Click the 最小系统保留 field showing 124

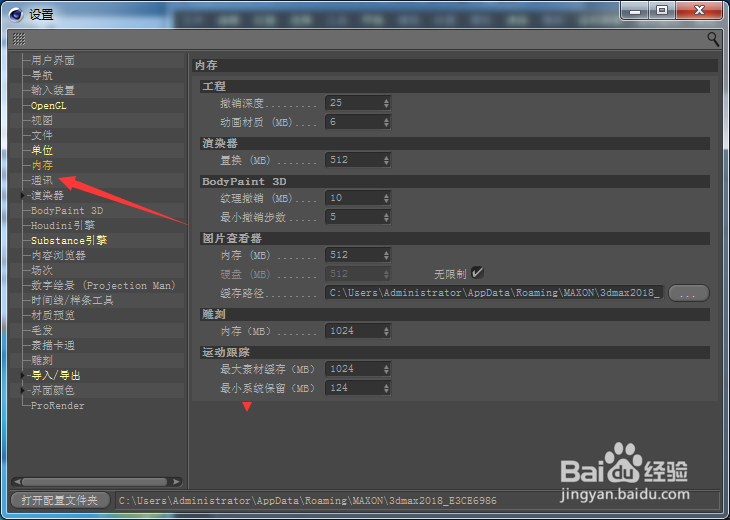(358, 388)
